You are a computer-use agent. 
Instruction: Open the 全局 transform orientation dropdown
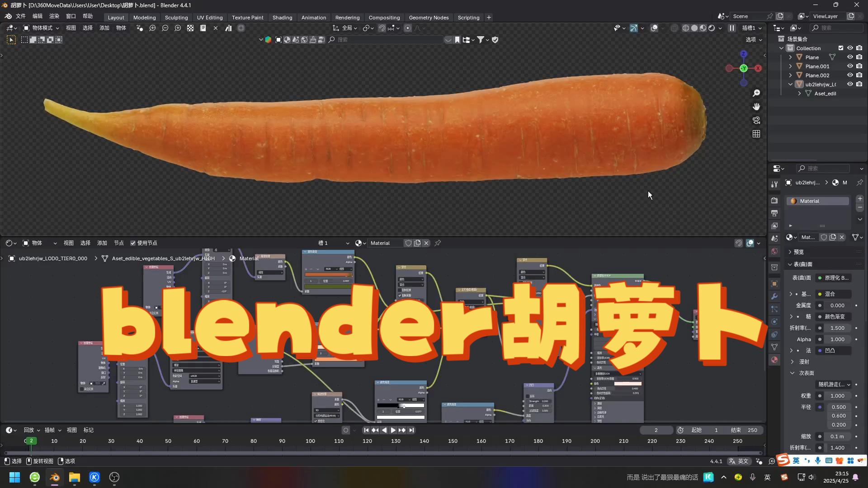(x=344, y=28)
